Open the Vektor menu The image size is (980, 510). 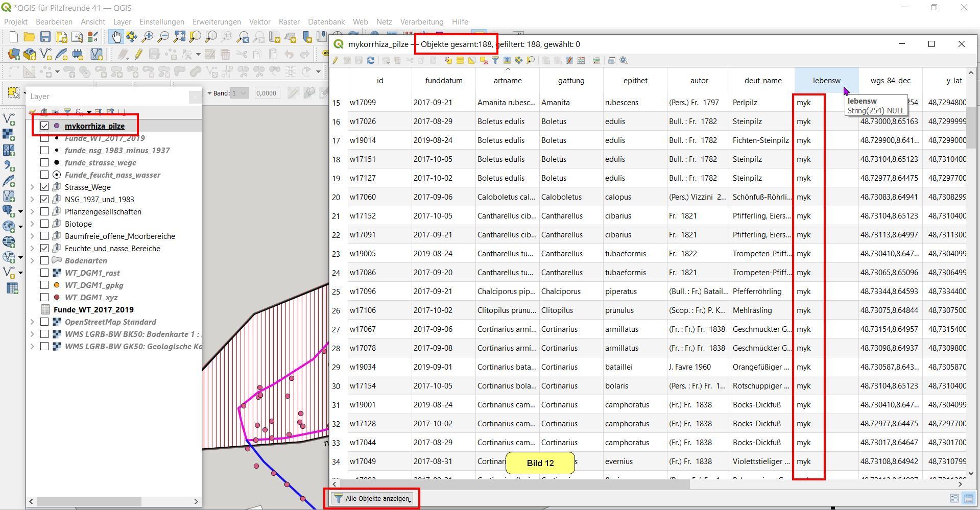[259, 22]
